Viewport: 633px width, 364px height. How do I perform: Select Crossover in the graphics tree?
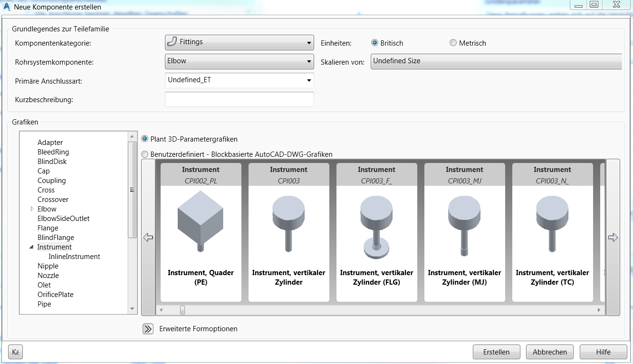(53, 200)
